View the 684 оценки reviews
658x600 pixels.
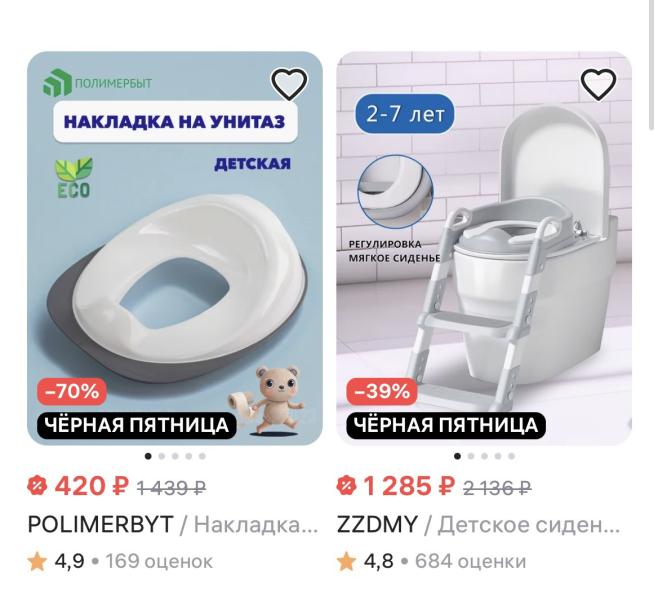[470, 561]
